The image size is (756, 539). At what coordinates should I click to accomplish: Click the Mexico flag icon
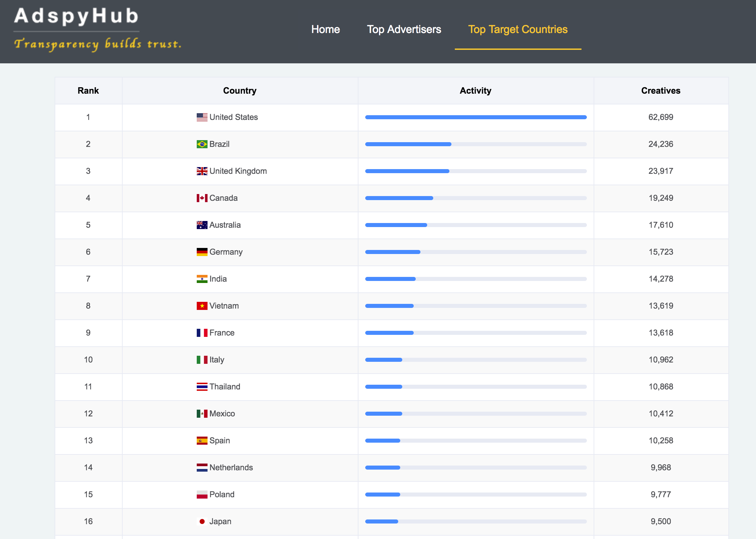click(x=202, y=414)
